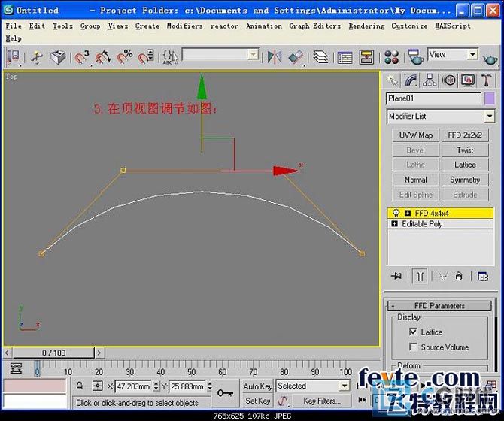This screenshot has height=421, width=504.
Task: Switch to the Create command panel
Action: [x=392, y=80]
